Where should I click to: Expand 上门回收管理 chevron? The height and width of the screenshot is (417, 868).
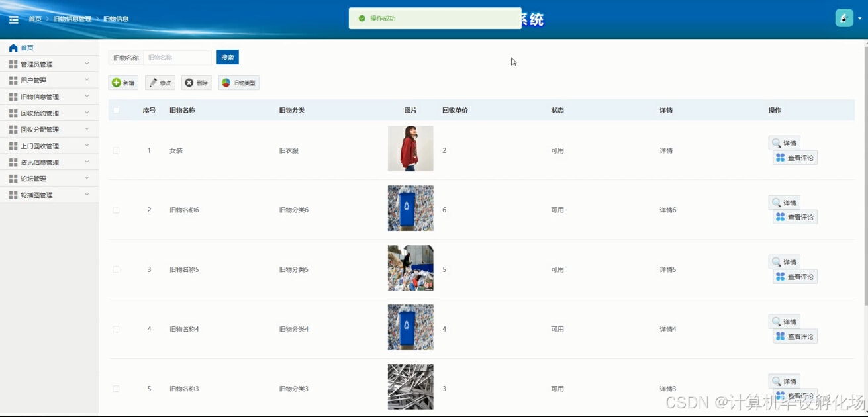[x=87, y=146]
